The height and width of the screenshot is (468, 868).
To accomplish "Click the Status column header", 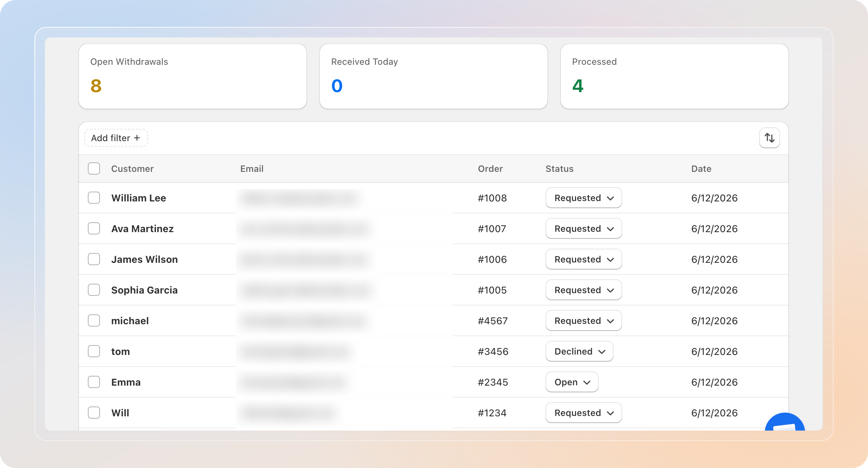I will coord(559,169).
